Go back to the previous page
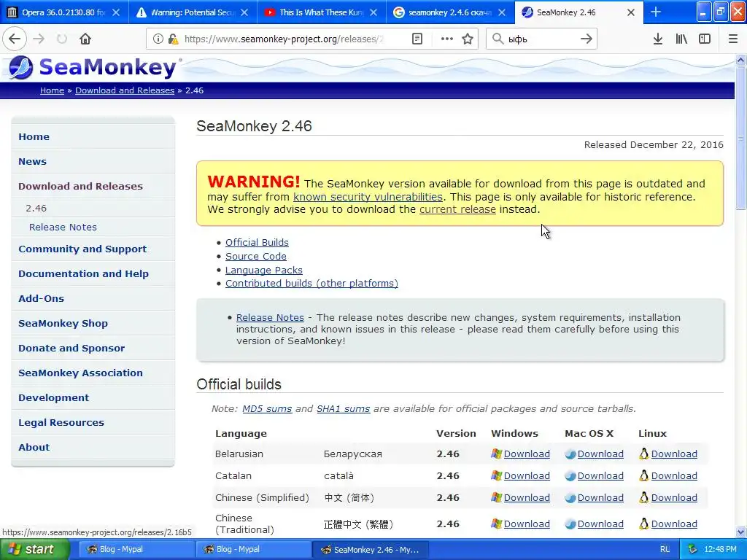This screenshot has width=747, height=560. (x=15, y=39)
